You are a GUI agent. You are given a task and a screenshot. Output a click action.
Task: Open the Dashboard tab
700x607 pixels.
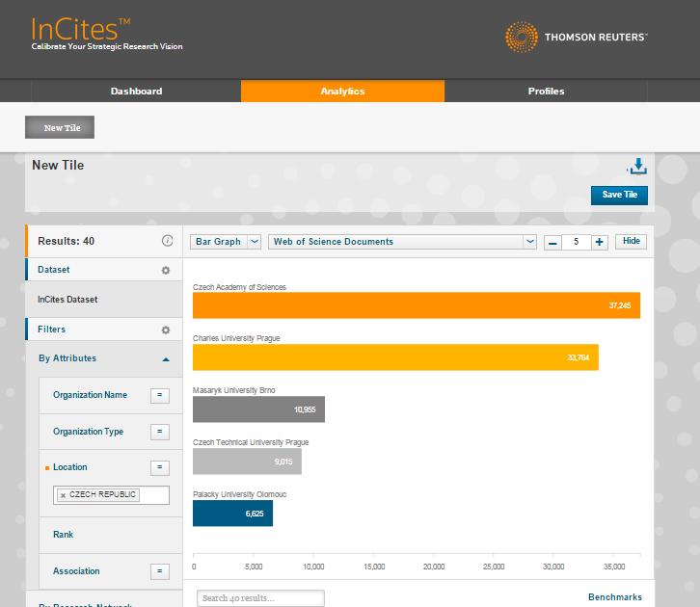[136, 91]
